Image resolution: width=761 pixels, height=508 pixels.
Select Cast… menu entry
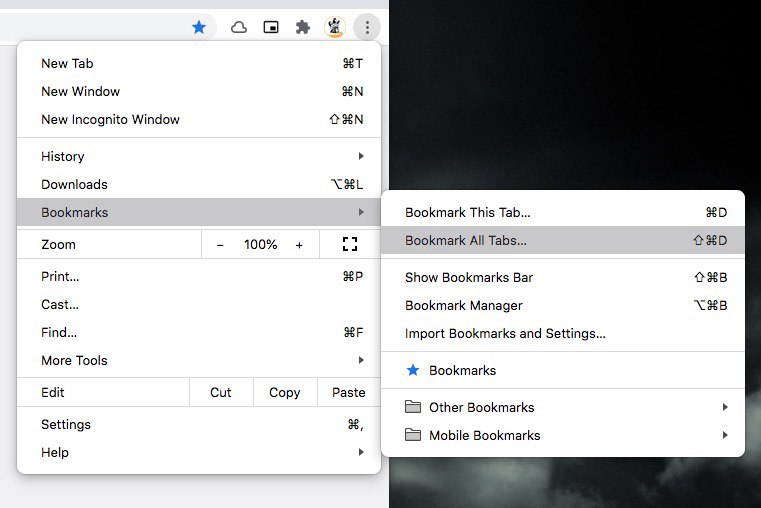coord(199,305)
